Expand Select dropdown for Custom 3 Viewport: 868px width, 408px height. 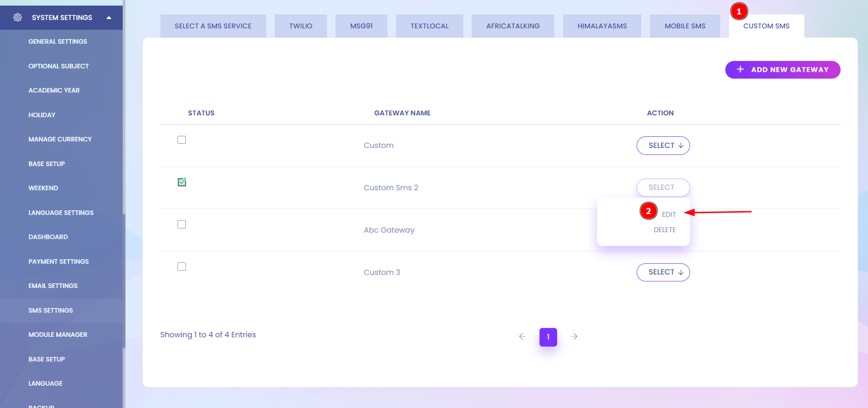[663, 272]
